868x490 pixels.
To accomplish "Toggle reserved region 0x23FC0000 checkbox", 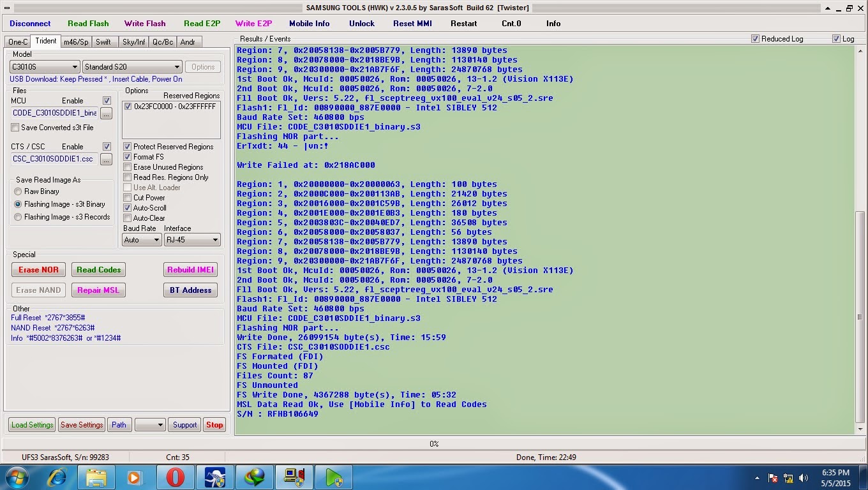I will pos(128,107).
